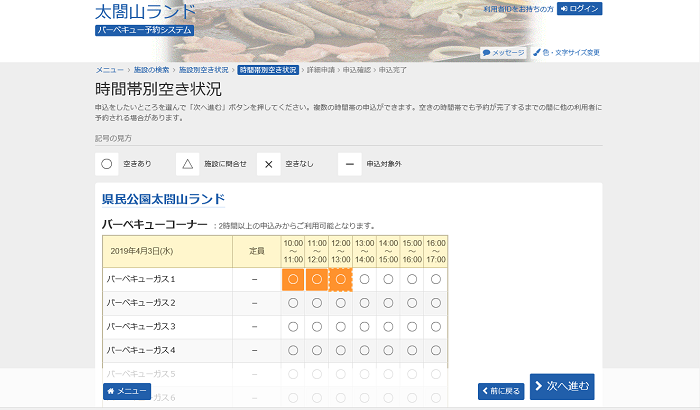Screen dimensions: 700x410
Task: Click the バーベキューコーナー section heading
Action: point(154,225)
